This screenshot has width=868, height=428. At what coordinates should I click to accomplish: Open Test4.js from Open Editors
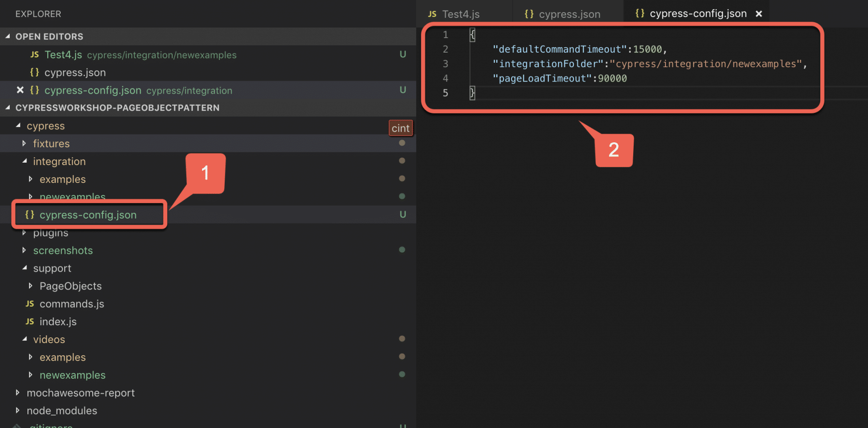tap(208, 55)
